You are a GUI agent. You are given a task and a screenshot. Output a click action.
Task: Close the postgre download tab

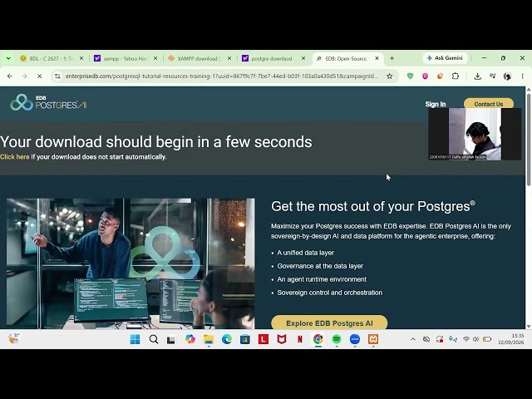tap(303, 58)
